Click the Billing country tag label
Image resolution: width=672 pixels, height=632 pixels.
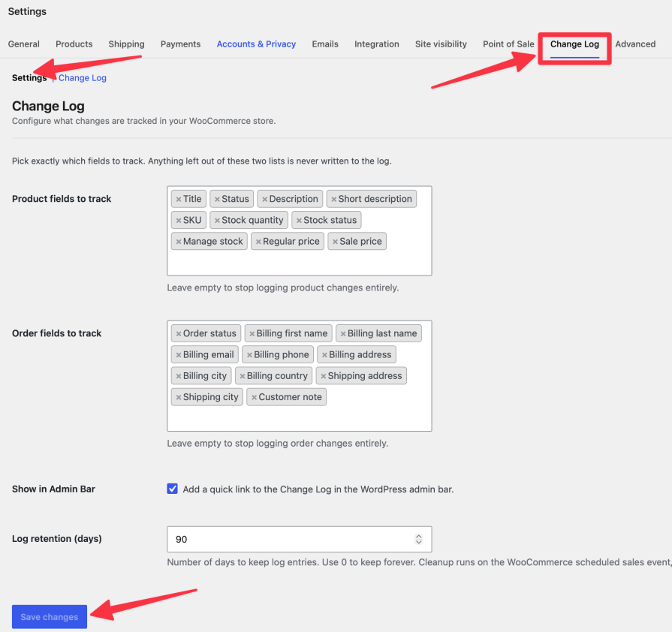(277, 376)
